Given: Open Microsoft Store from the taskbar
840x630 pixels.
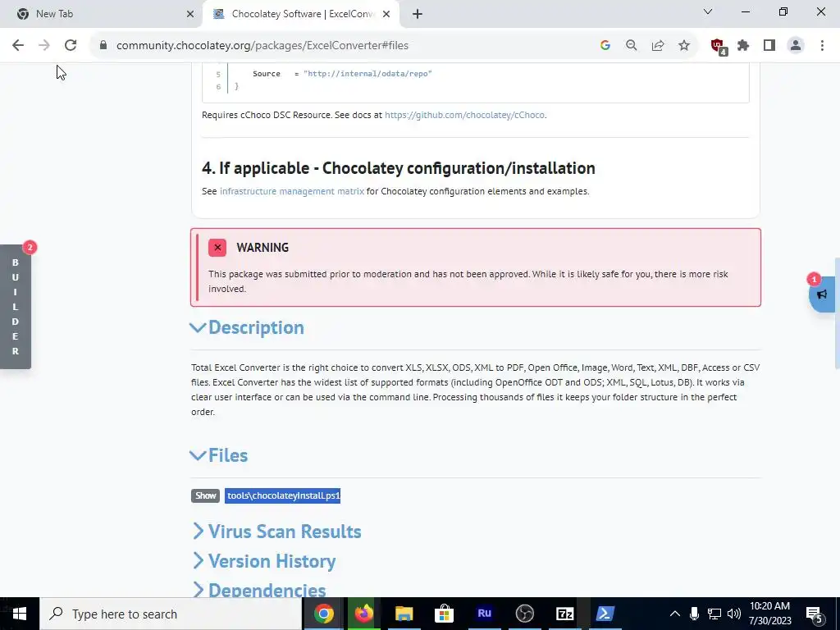Looking at the screenshot, I should (444, 614).
